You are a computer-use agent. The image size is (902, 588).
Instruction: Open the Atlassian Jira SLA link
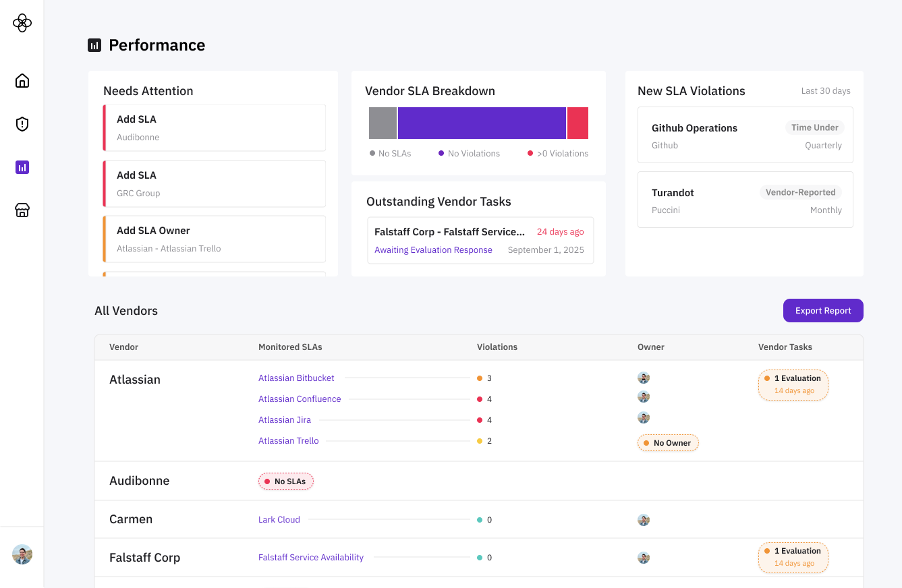[285, 419]
